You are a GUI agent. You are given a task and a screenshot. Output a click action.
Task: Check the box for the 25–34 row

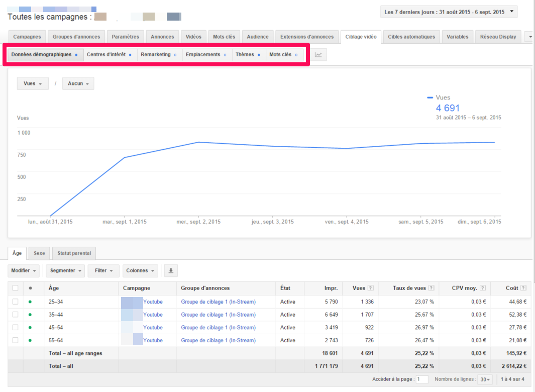16,302
